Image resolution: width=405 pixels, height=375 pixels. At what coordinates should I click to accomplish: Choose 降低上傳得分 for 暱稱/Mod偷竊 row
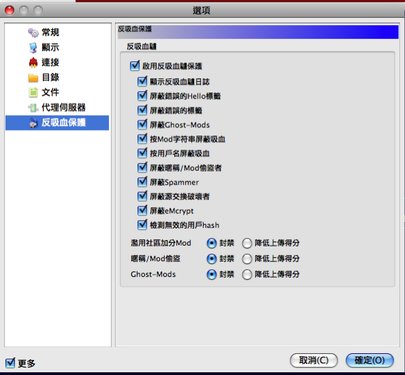click(x=247, y=259)
